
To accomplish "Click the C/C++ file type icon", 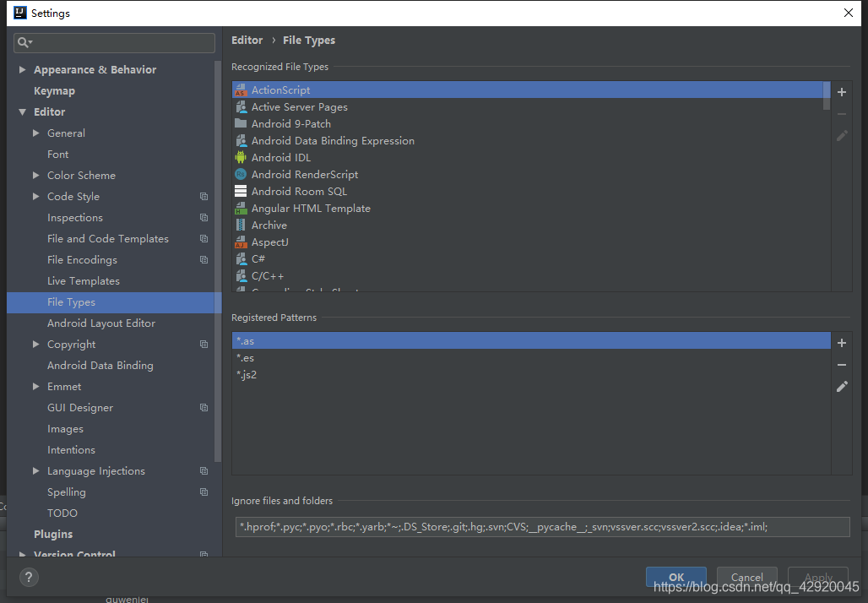I will coord(241,276).
